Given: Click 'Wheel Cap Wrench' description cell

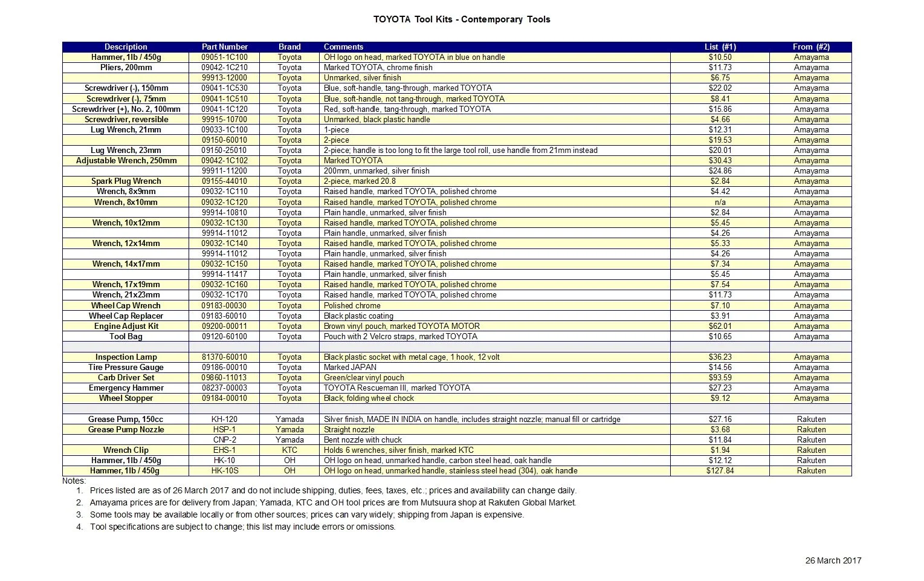Looking at the screenshot, I should point(126,305).
